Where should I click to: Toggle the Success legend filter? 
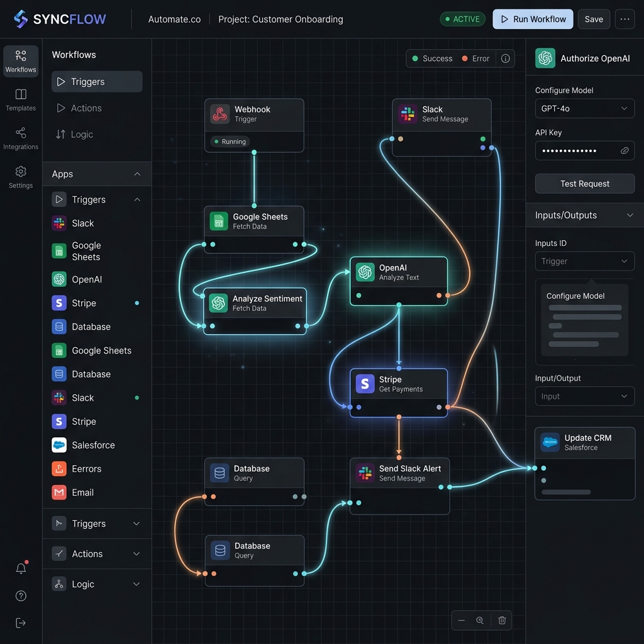click(x=432, y=58)
